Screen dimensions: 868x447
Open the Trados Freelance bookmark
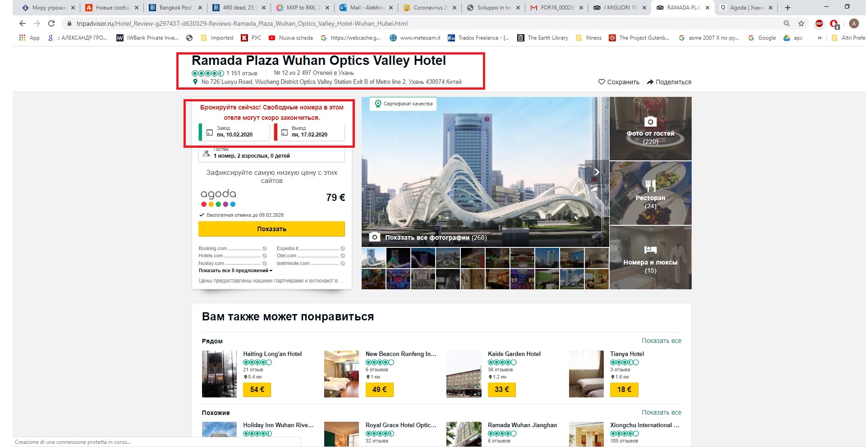coord(478,38)
